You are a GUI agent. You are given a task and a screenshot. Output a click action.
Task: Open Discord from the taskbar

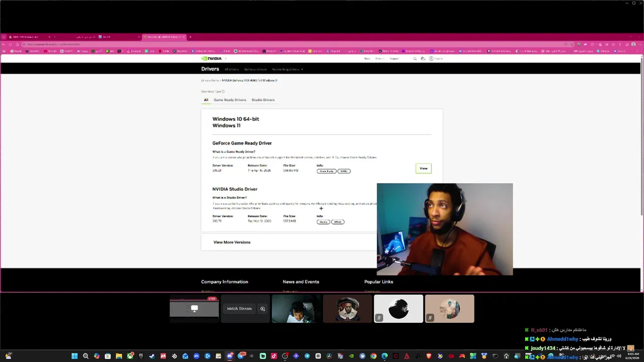229,356
